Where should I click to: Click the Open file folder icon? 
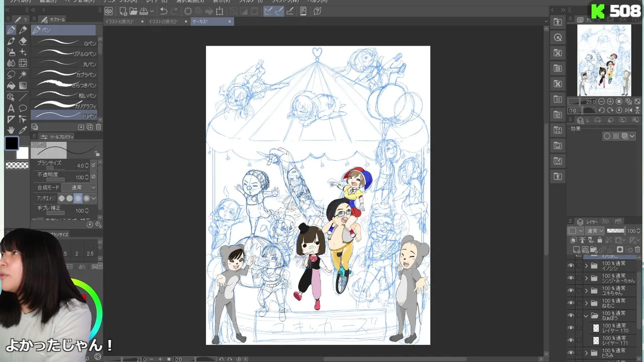pos(133,11)
